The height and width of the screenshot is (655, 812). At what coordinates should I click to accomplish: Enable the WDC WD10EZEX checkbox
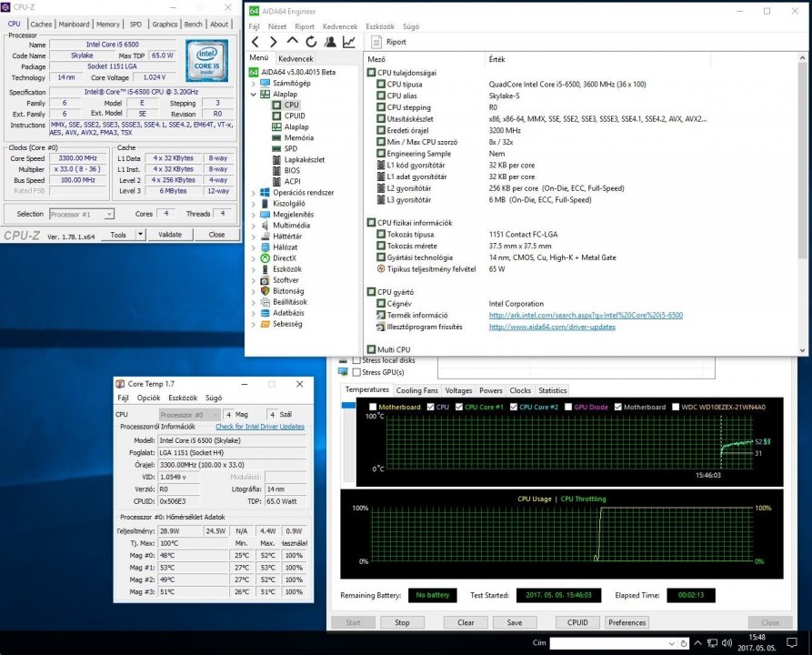pos(676,407)
